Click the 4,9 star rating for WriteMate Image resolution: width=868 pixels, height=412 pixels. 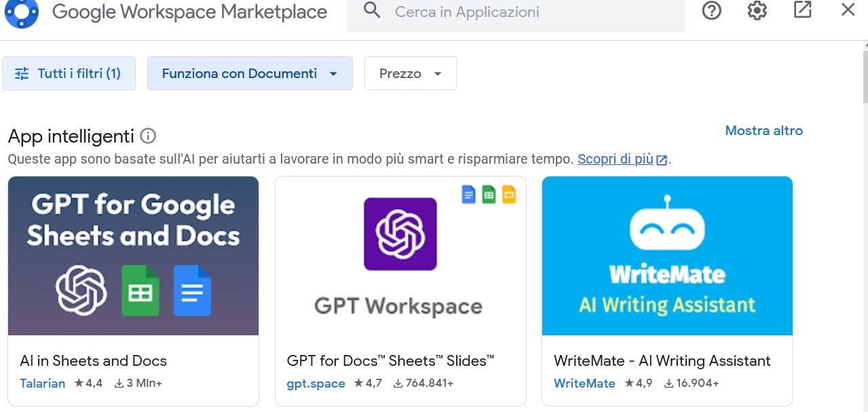[638, 383]
